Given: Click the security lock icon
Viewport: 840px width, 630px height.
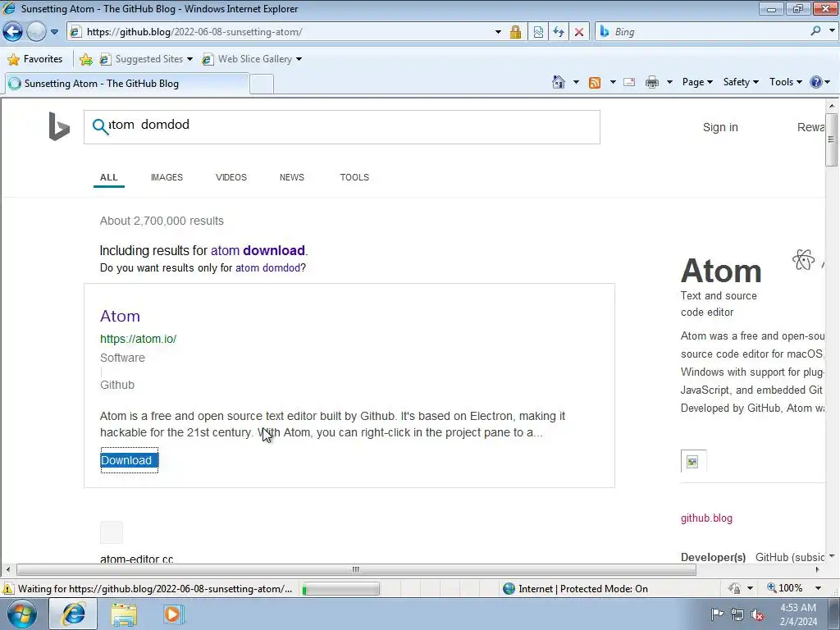Looking at the screenshot, I should pos(515,32).
